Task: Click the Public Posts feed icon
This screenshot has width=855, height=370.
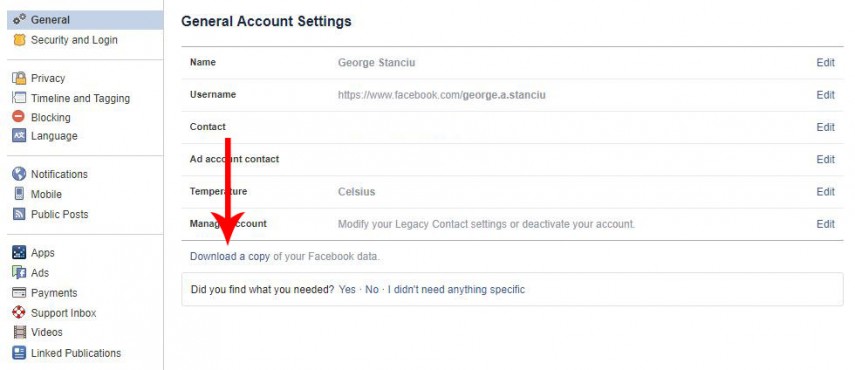Action: (x=19, y=214)
